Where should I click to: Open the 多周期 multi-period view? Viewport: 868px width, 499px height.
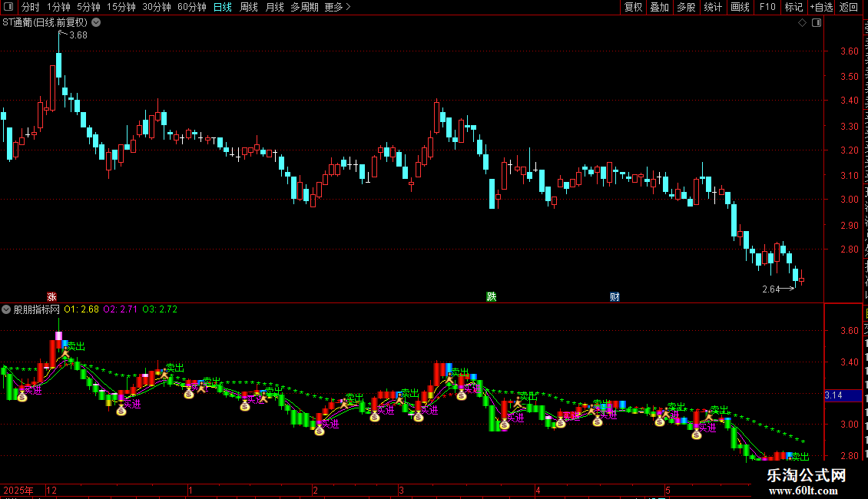tap(304, 7)
